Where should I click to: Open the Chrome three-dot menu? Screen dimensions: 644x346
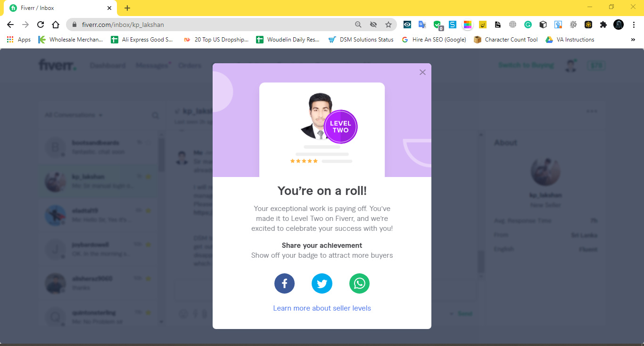633,25
